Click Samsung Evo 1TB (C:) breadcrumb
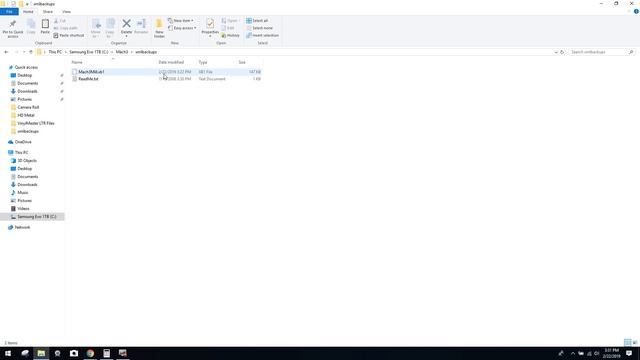The image size is (640, 360). (x=89, y=52)
